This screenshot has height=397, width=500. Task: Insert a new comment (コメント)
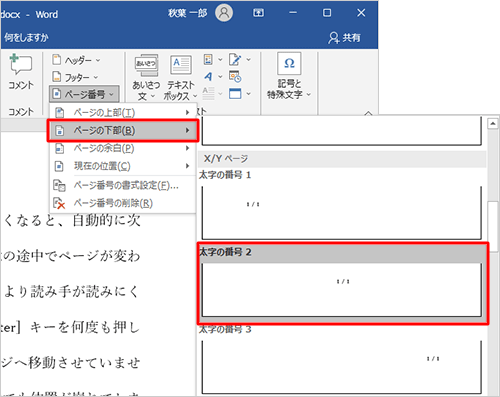pos(21,72)
